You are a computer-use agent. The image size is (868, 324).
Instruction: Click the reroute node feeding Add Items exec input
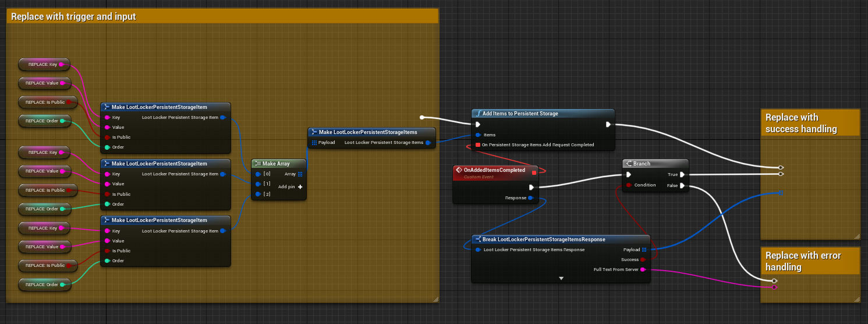pyautogui.click(x=422, y=118)
